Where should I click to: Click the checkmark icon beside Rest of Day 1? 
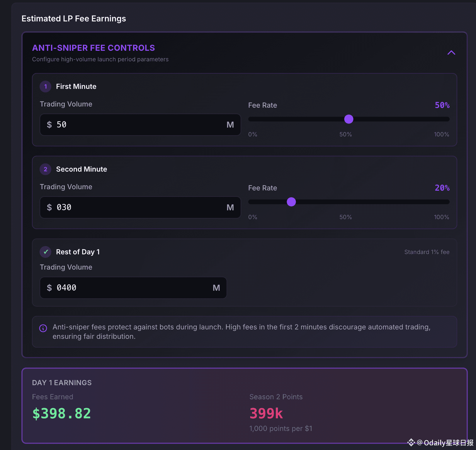pyautogui.click(x=45, y=252)
